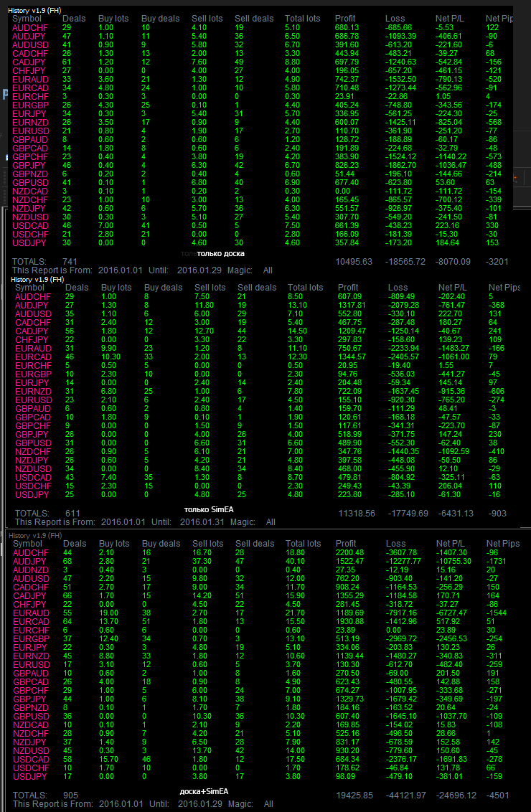Select the AUDNZD symbol row label
This screenshot has width=531, height=812.
pyautogui.click(x=31, y=570)
